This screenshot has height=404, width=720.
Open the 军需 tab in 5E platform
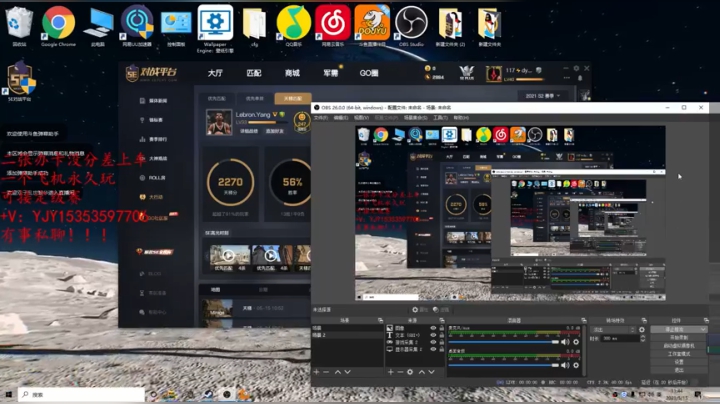[331, 73]
